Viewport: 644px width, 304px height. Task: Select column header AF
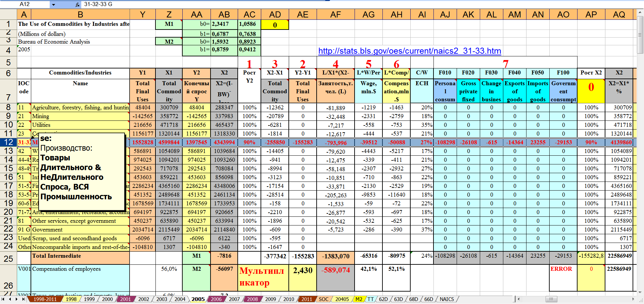(335, 14)
